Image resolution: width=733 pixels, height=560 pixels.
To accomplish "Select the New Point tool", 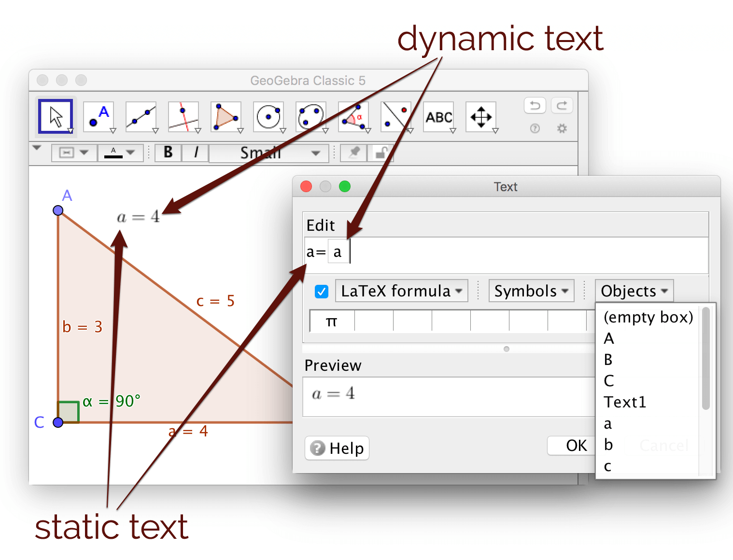I will pos(99,116).
